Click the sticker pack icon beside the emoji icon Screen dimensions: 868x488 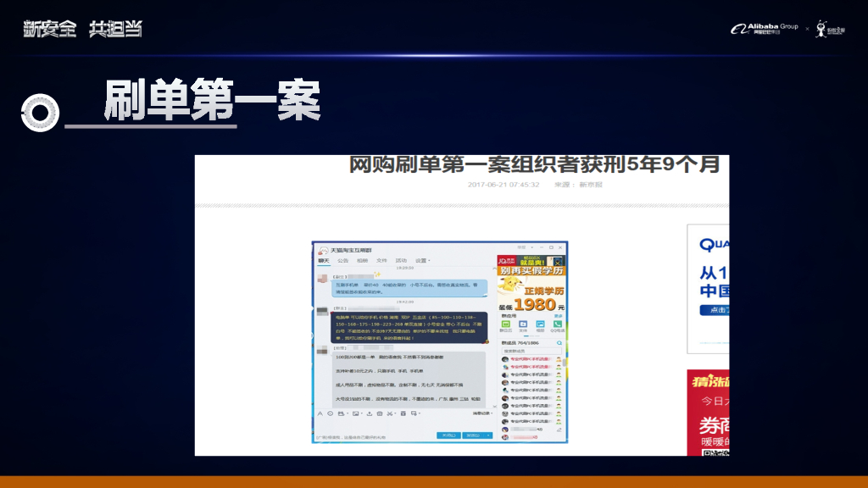pyautogui.click(x=341, y=413)
